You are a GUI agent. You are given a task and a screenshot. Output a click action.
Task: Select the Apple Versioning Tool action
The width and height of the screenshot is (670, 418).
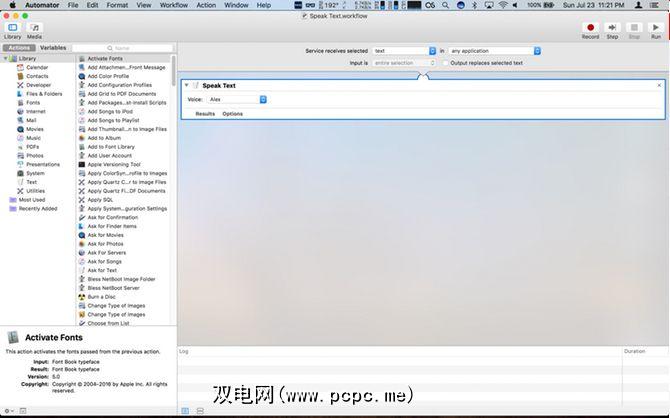tap(114, 165)
